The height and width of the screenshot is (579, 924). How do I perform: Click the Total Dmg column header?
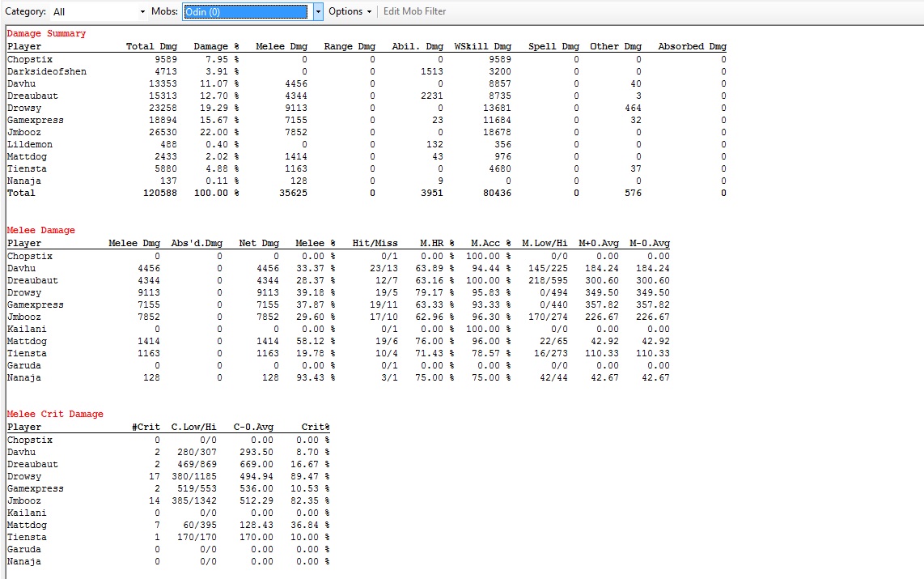[151, 47]
